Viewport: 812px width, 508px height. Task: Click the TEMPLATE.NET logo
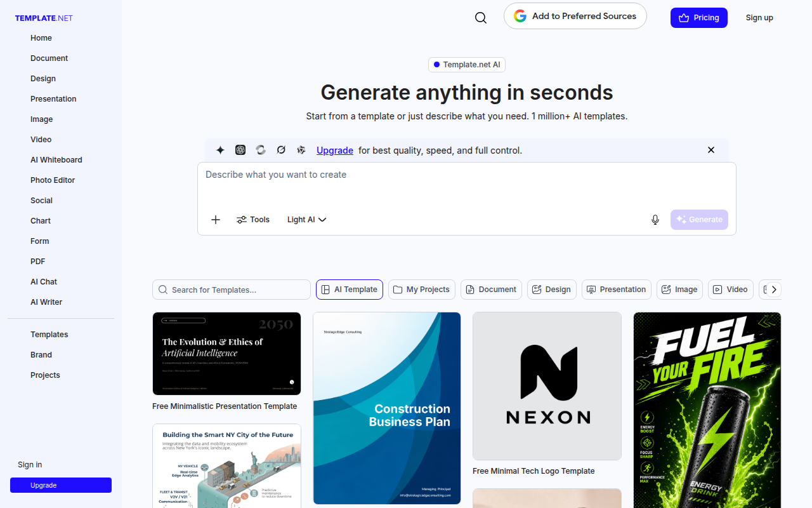coord(44,18)
